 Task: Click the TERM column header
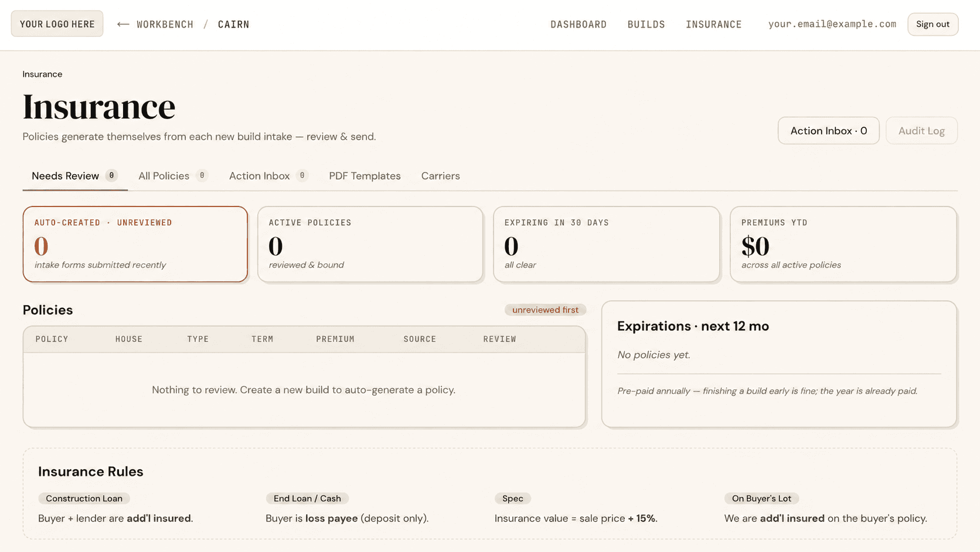[x=263, y=339]
